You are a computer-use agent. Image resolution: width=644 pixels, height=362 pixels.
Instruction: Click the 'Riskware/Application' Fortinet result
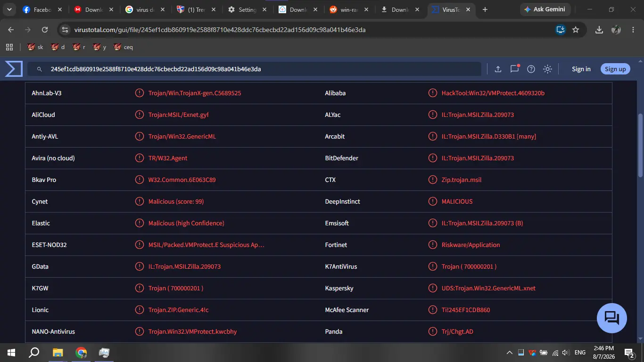click(x=471, y=245)
